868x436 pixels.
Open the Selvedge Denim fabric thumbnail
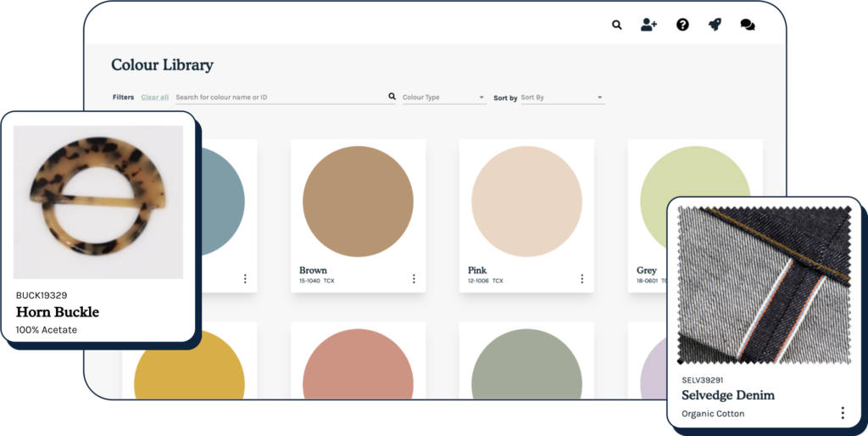tap(765, 286)
